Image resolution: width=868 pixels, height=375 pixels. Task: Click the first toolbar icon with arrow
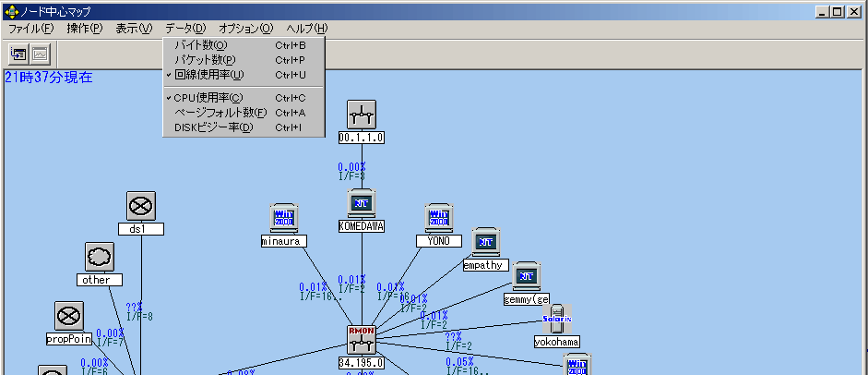coord(18,54)
